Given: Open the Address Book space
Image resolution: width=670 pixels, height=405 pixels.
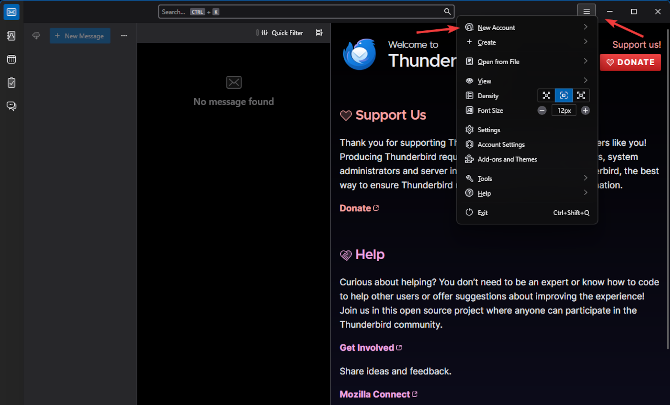Looking at the screenshot, I should coord(12,36).
